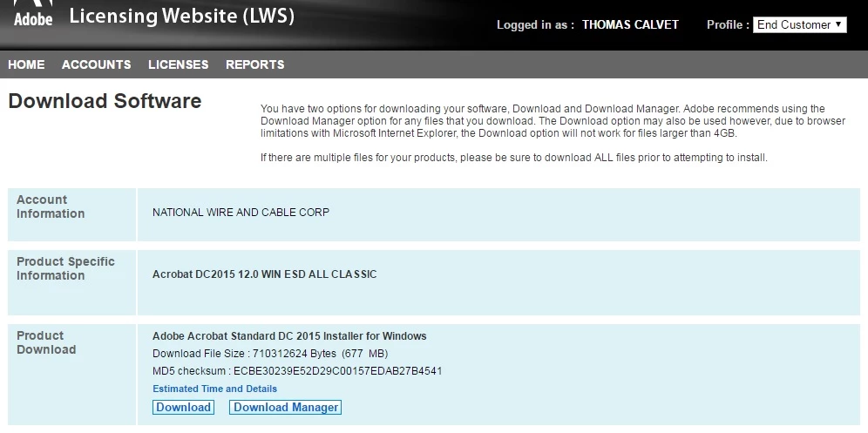Image resolution: width=868 pixels, height=433 pixels.
Task: Click the 'Logged in as :' label
Action: coord(535,25)
